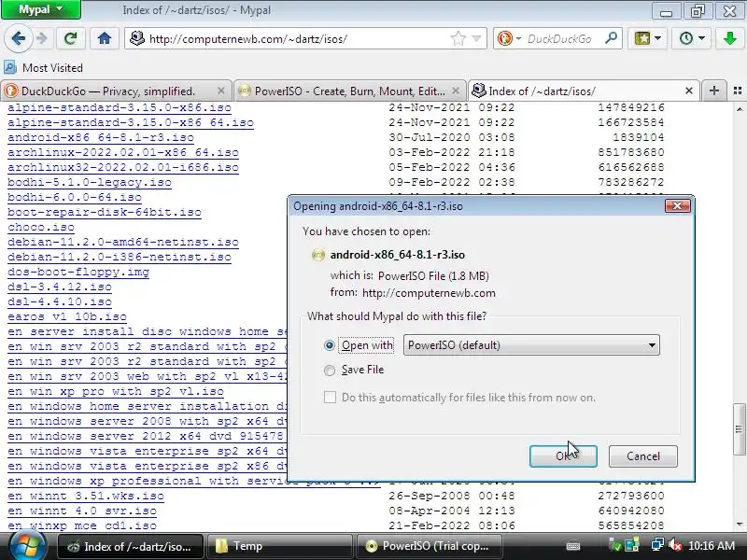
Task: Switch to PowerISO (Trial copy) taskbar button
Action: click(x=429, y=546)
